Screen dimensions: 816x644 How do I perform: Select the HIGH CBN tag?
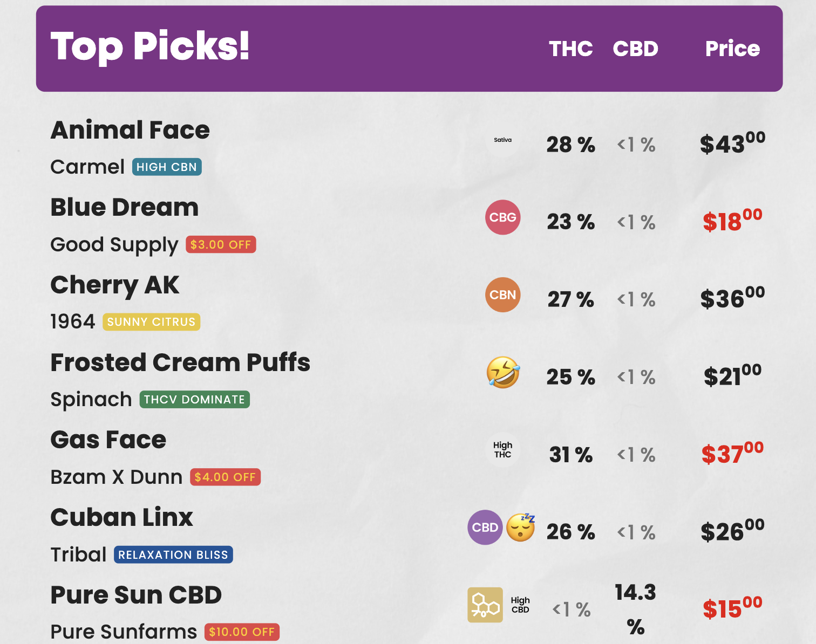point(167,167)
